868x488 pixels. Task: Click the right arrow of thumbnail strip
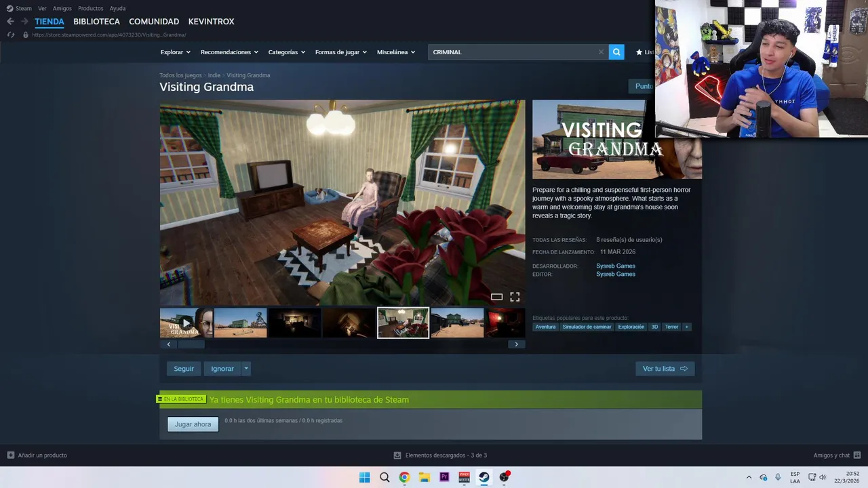tap(516, 344)
